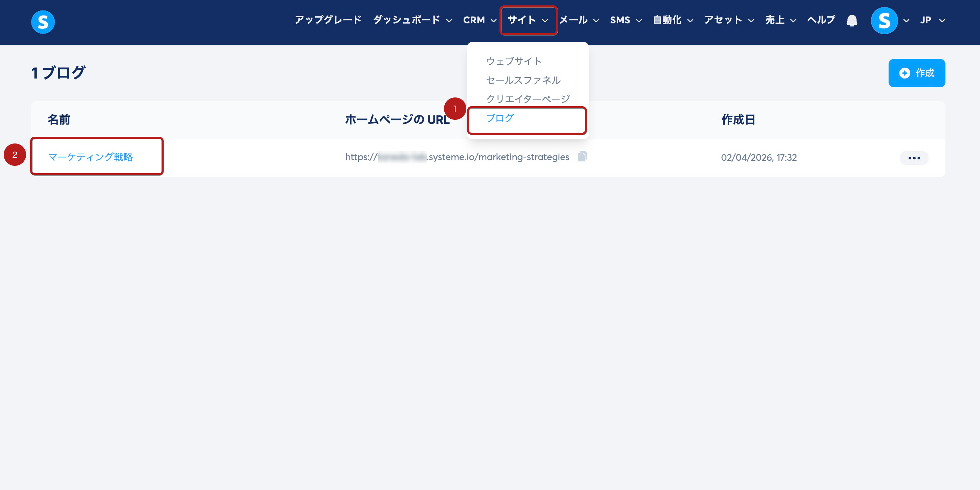Screen dimensions: 980x490
Task: Open the three-dot actions menu
Action: coord(914,158)
